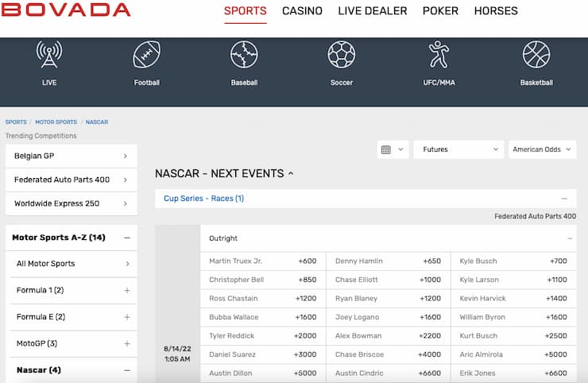The width and height of the screenshot is (588, 383).
Task: Open Worldwide Express 250 competition
Action: coord(72,203)
